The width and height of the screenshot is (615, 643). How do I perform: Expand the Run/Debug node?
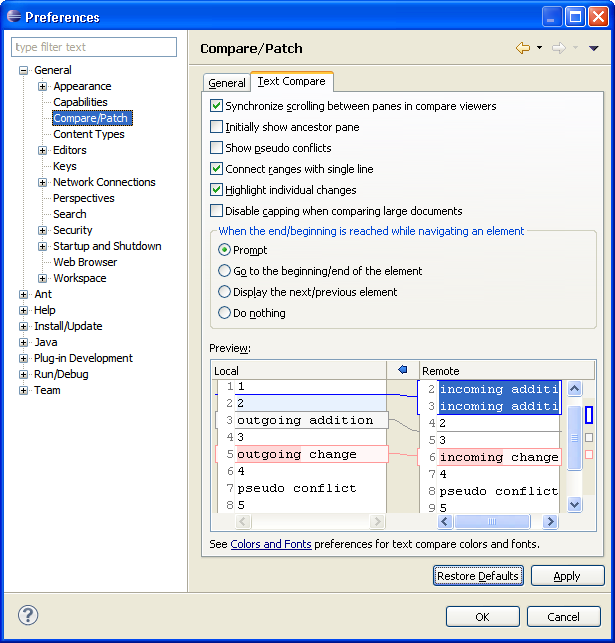point(23,374)
